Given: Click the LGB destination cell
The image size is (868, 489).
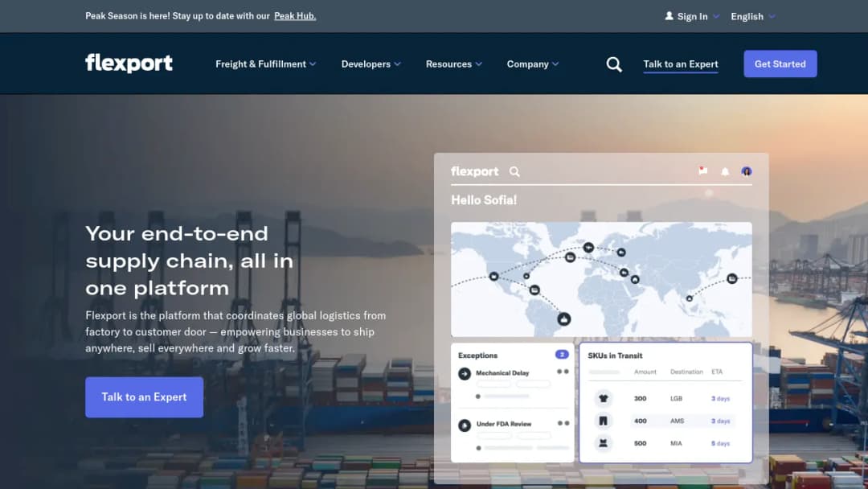Looking at the screenshot, I should (x=676, y=398).
